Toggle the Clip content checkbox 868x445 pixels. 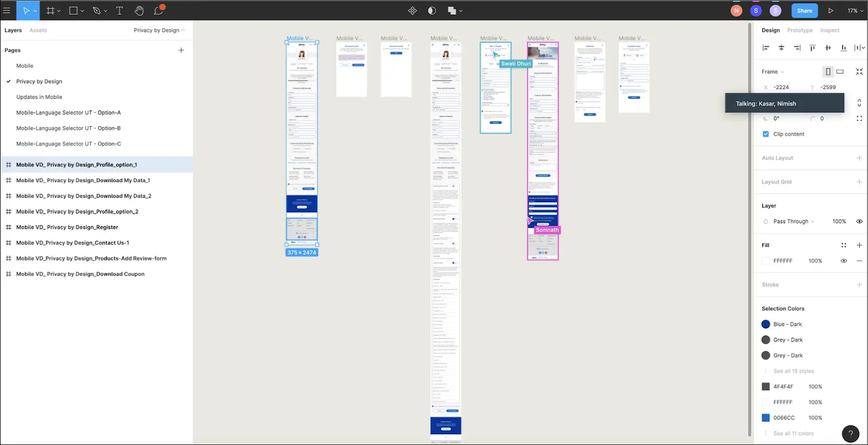pyautogui.click(x=765, y=134)
